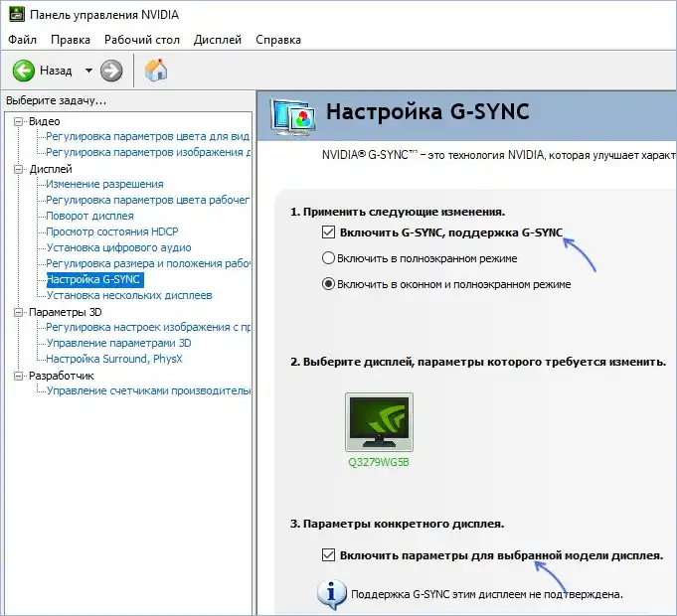Open the Справка menu
This screenshot has height=616, width=677.
(x=278, y=40)
